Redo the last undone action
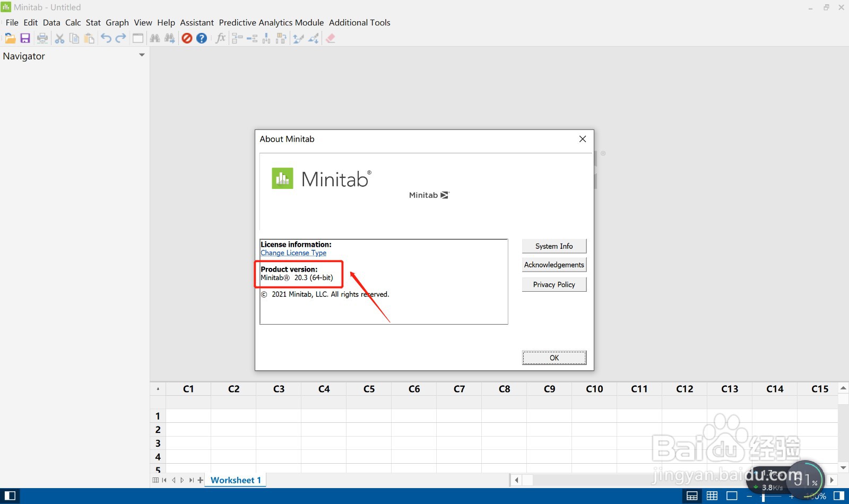 [x=121, y=38]
